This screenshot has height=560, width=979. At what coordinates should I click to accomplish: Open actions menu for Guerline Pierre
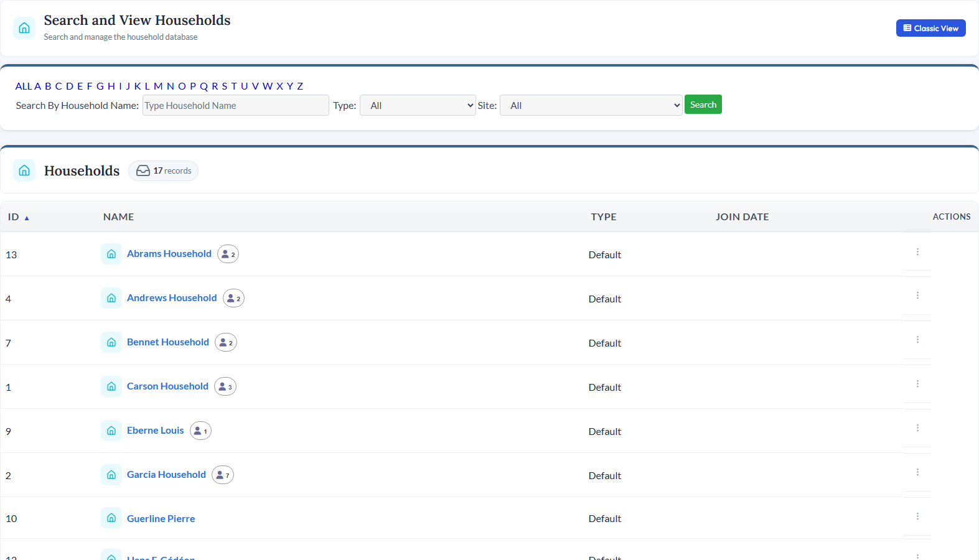coord(917,516)
